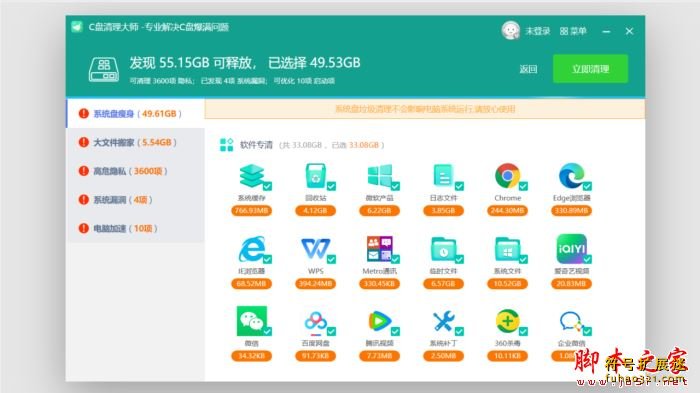Uncheck the 回收站 checkbox
The width and height of the screenshot is (700, 393).
pos(331,186)
